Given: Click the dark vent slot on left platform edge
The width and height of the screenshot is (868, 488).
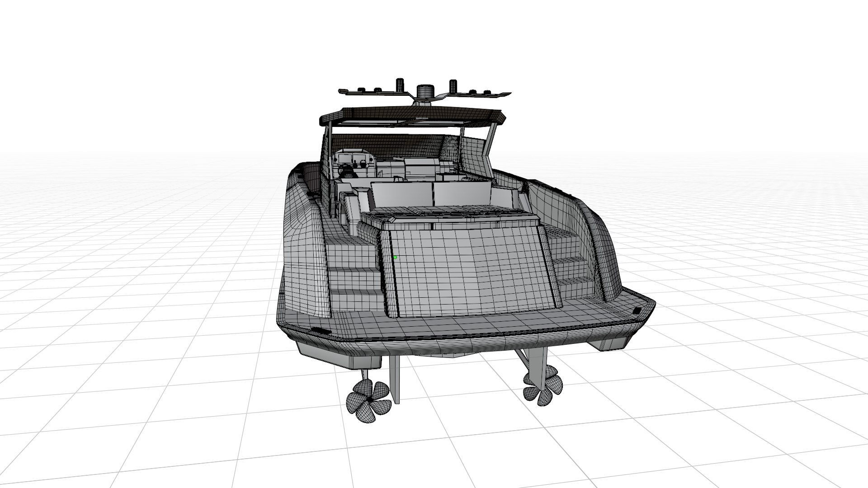Looking at the screenshot, I should point(321,331).
